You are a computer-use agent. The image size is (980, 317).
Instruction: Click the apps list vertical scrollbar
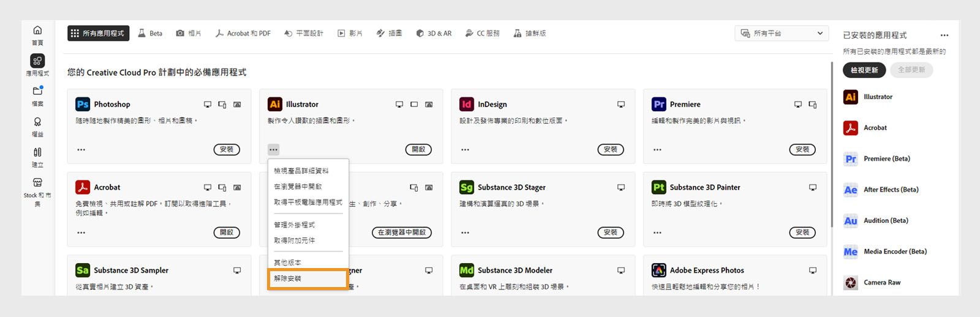[831, 144]
